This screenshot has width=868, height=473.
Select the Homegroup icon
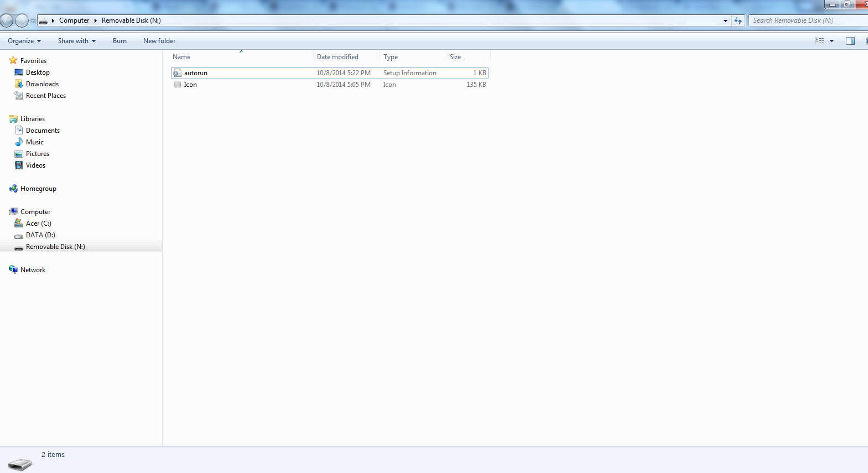coord(13,189)
